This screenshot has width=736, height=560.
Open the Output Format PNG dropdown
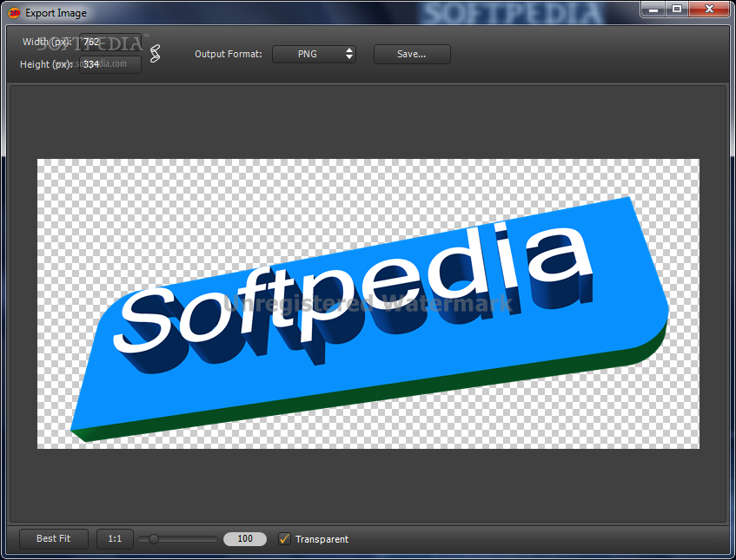(314, 54)
